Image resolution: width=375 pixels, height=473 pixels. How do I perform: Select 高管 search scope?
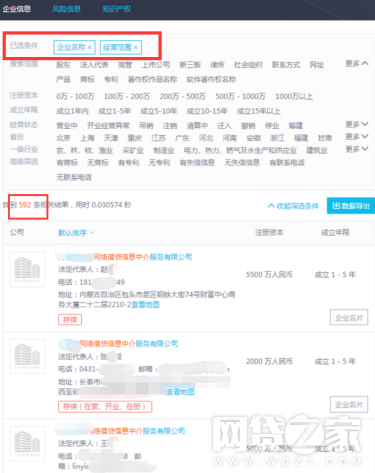(125, 65)
